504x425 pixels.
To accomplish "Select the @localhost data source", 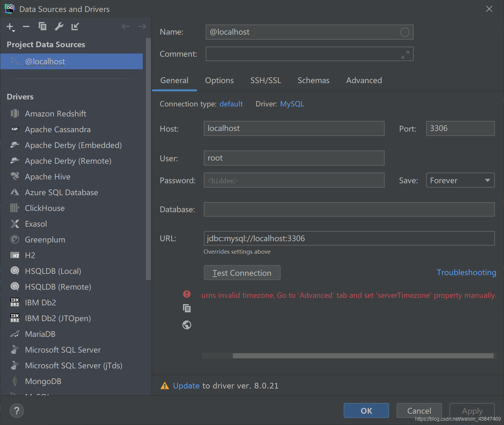I will tap(72, 61).
